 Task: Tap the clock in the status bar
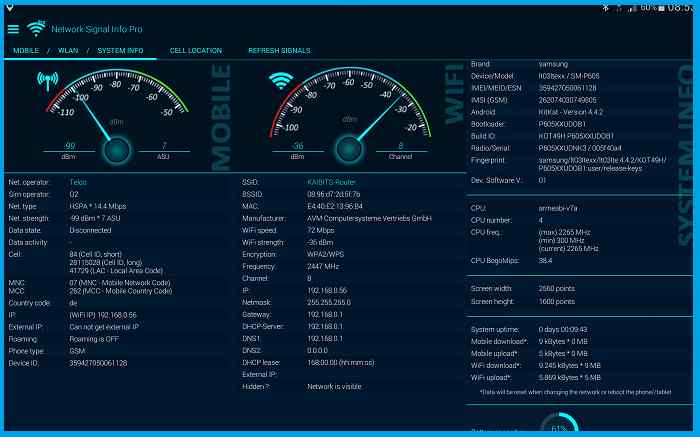(x=681, y=8)
